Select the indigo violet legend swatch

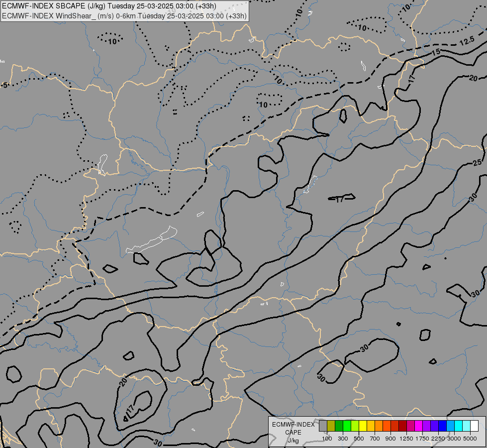(434, 426)
